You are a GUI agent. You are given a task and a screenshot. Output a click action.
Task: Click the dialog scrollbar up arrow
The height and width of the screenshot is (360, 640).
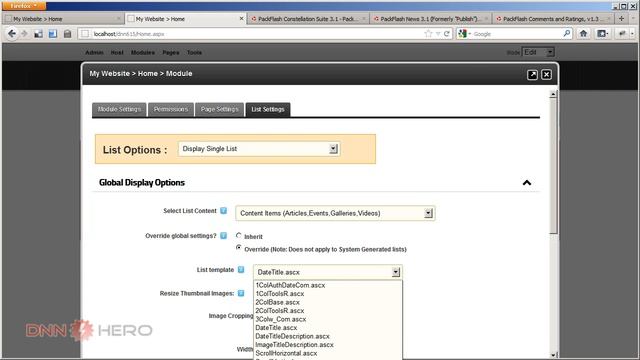pyautogui.click(x=553, y=94)
